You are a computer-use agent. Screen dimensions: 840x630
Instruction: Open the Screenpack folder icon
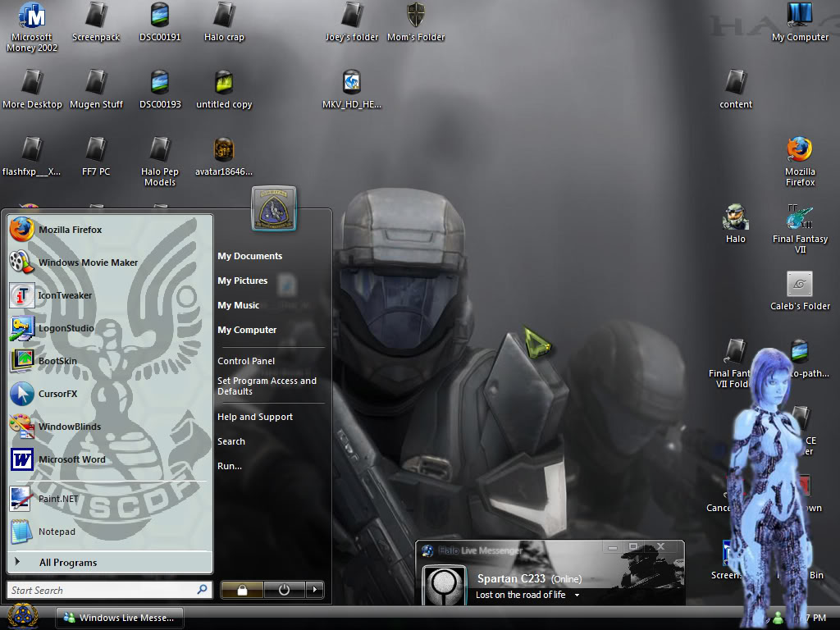(x=96, y=22)
